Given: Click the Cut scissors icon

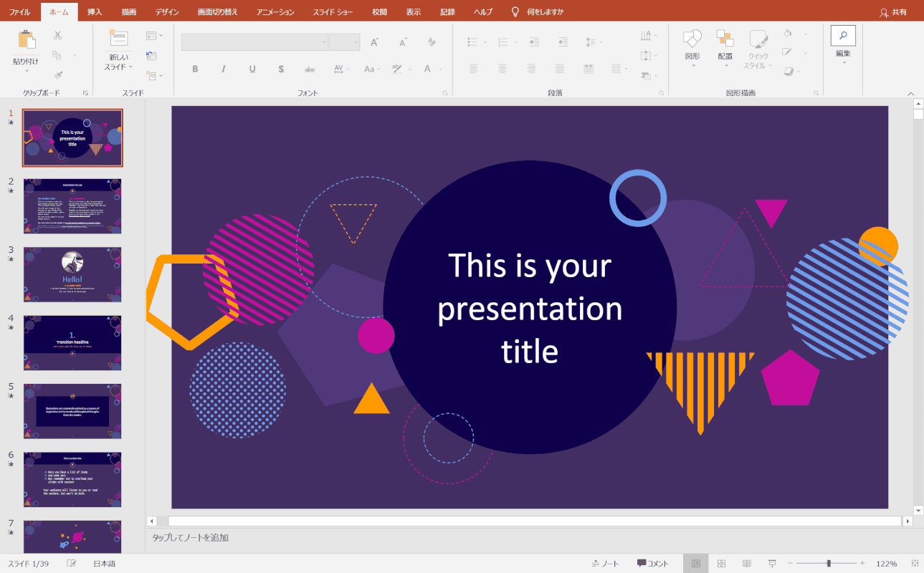Looking at the screenshot, I should point(57,36).
